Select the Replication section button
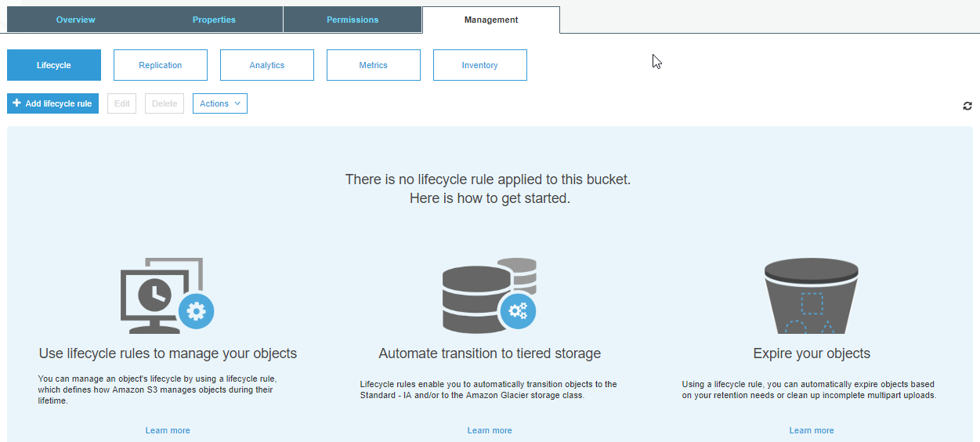Image resolution: width=980 pixels, height=442 pixels. click(x=161, y=65)
